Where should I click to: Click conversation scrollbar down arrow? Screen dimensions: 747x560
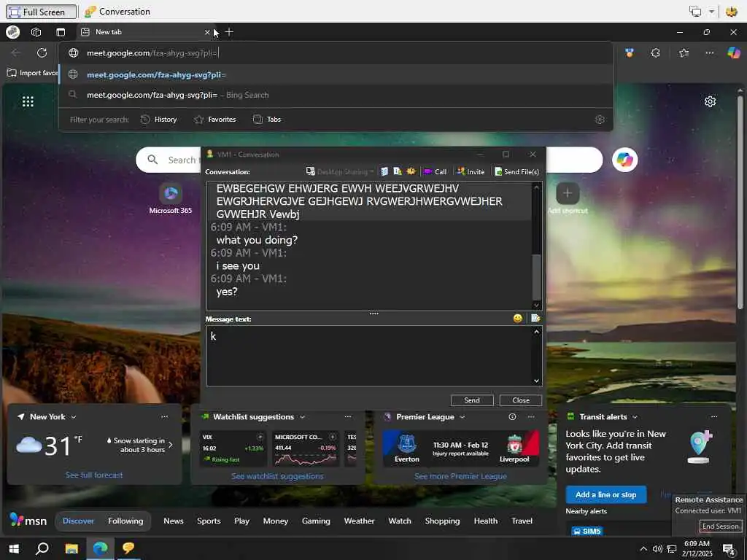click(x=536, y=306)
